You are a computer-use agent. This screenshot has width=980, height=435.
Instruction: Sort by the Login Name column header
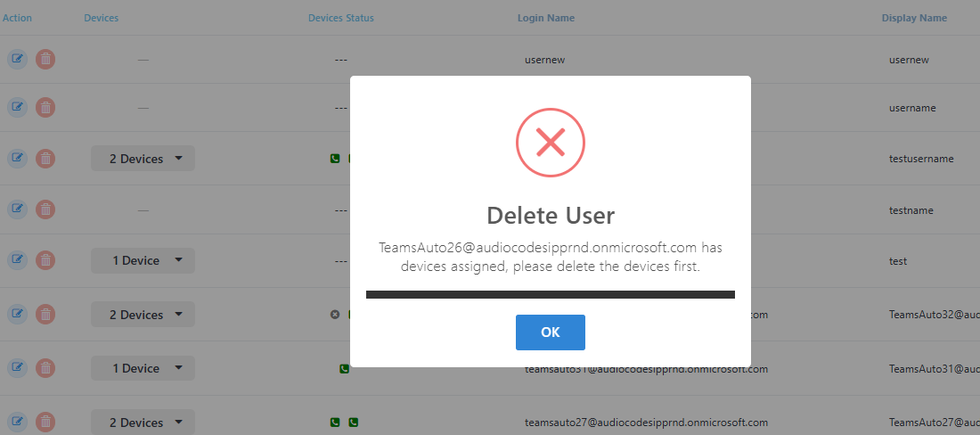point(545,18)
